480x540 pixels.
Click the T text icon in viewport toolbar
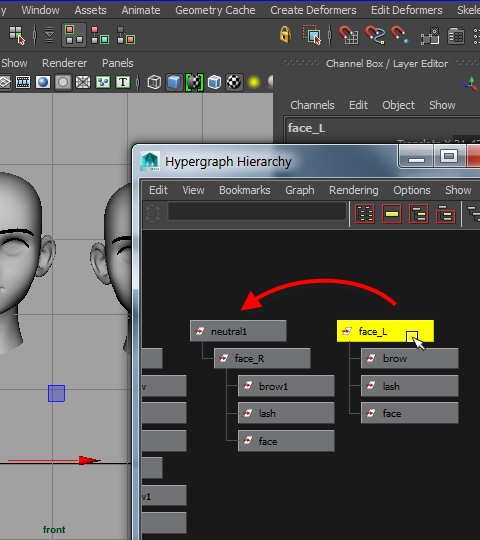coord(123,82)
